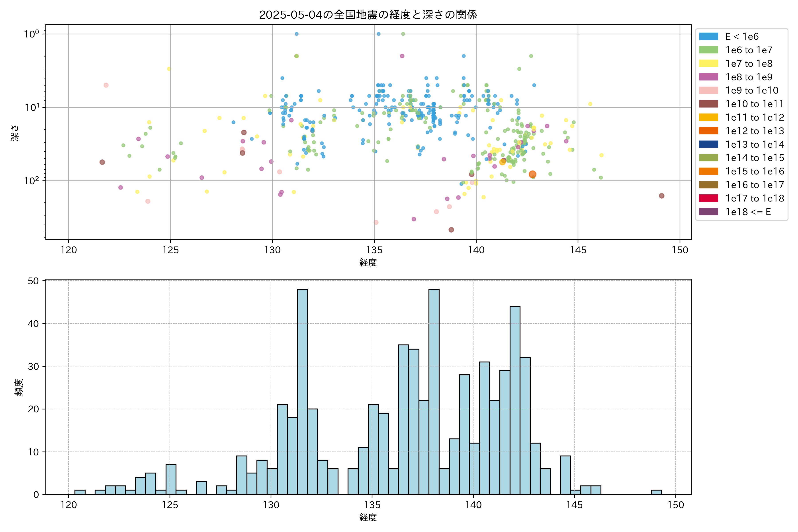This screenshot has width=798, height=532.
Task: Click the '1e15 to 1e16' legend label
Action: [x=755, y=171]
